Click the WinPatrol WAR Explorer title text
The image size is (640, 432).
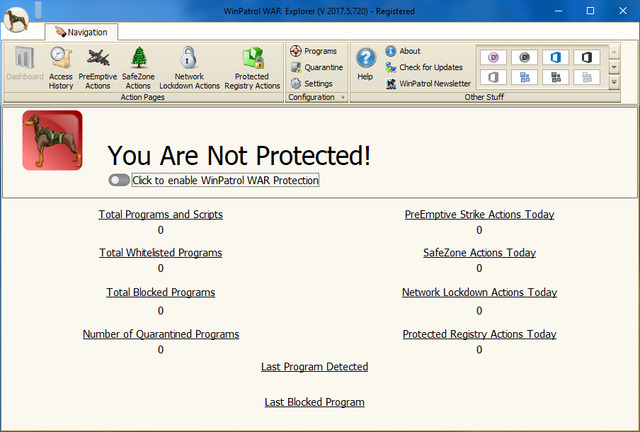319,11
